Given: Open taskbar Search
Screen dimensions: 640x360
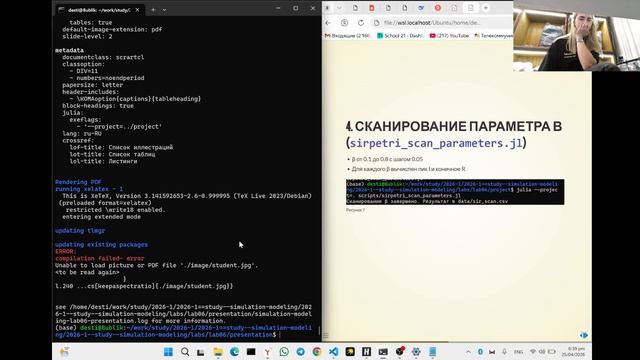Looking at the screenshot, I should (x=185, y=352).
